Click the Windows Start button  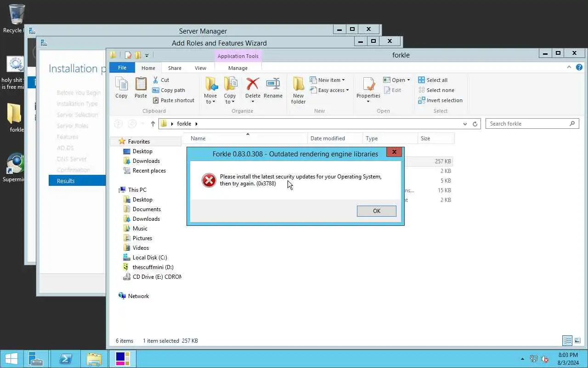[11, 359]
